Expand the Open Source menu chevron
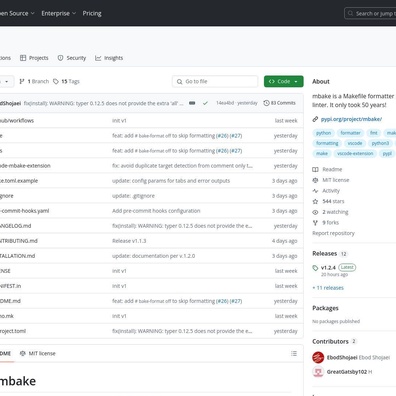Screen dimensions: 396x396 click(32, 13)
